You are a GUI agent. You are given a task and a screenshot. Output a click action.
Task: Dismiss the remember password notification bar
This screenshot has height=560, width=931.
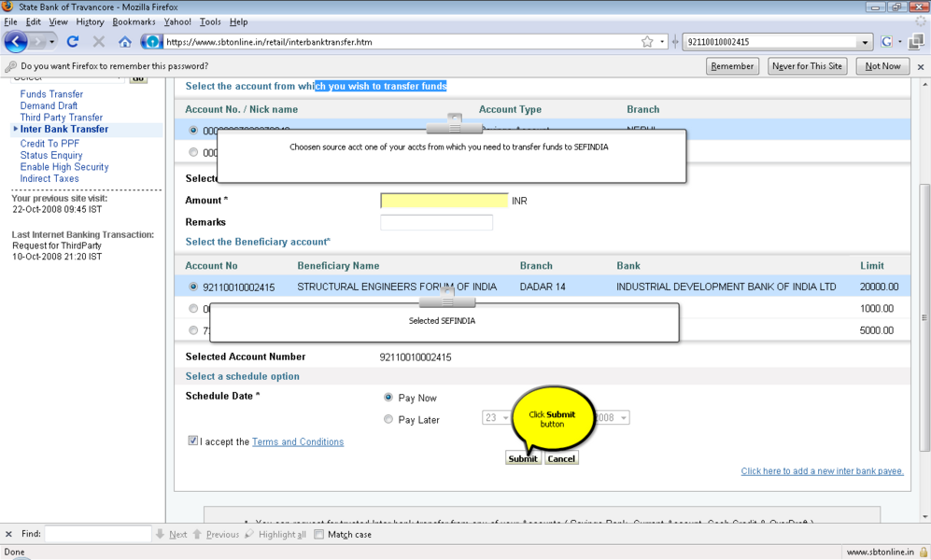pos(920,67)
